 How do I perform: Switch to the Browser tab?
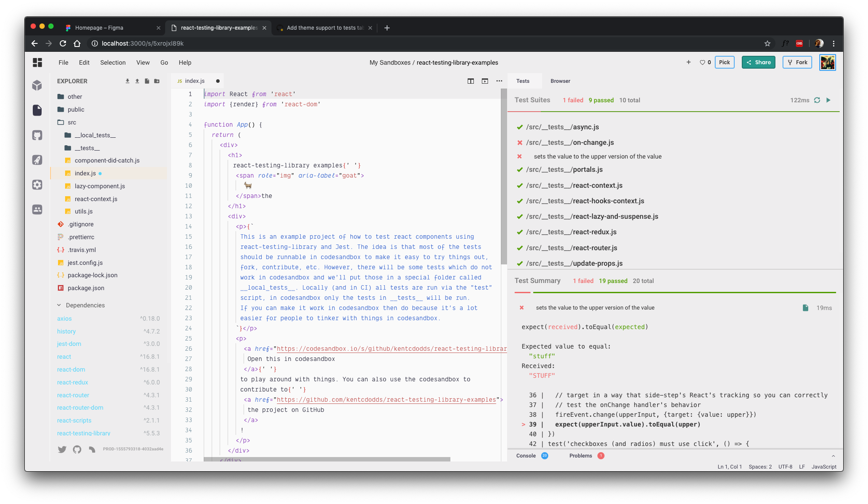tap(560, 81)
